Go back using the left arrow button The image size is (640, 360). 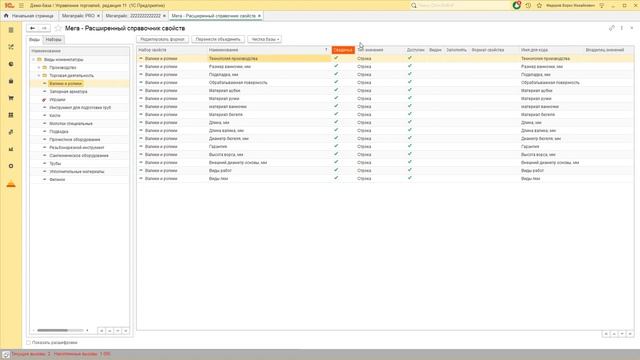(x=33, y=28)
